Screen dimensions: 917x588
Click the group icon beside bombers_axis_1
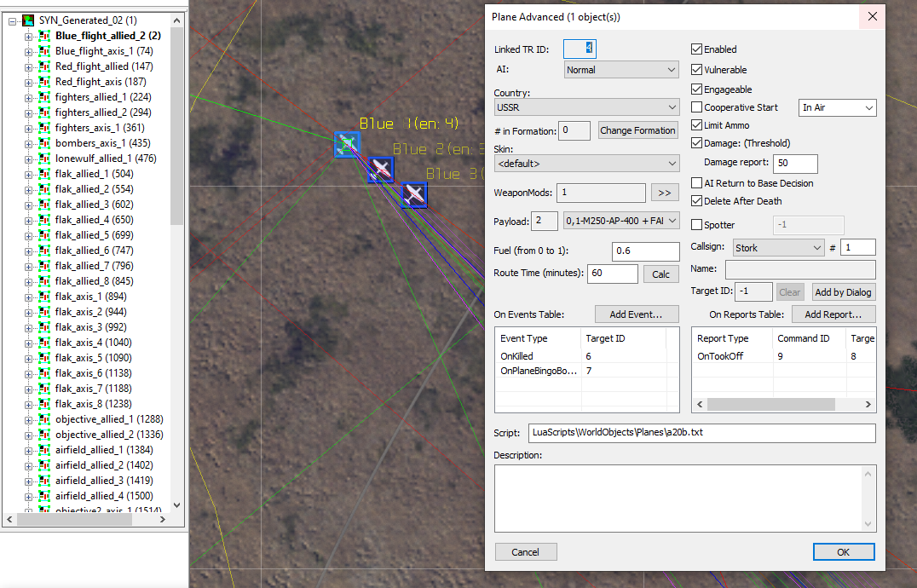[x=44, y=143]
